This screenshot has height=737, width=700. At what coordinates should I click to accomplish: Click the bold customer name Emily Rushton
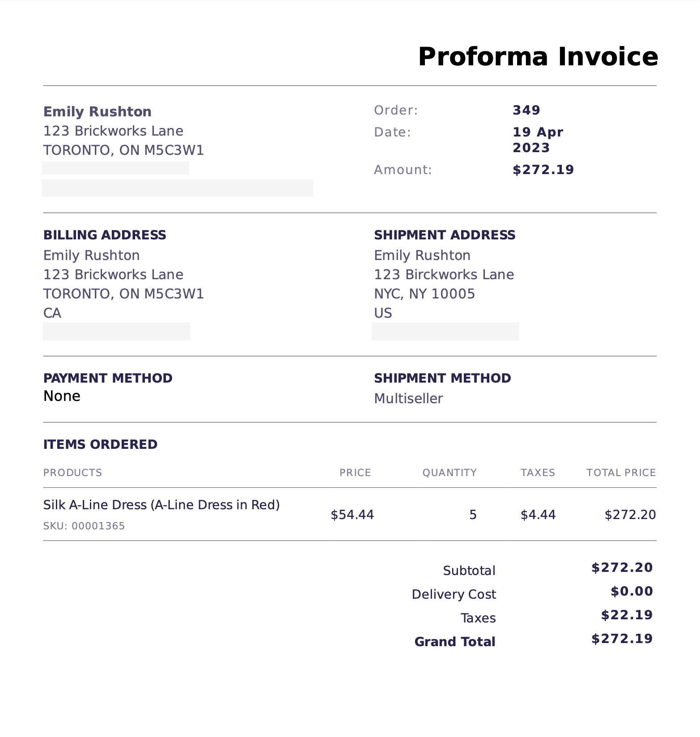point(97,111)
